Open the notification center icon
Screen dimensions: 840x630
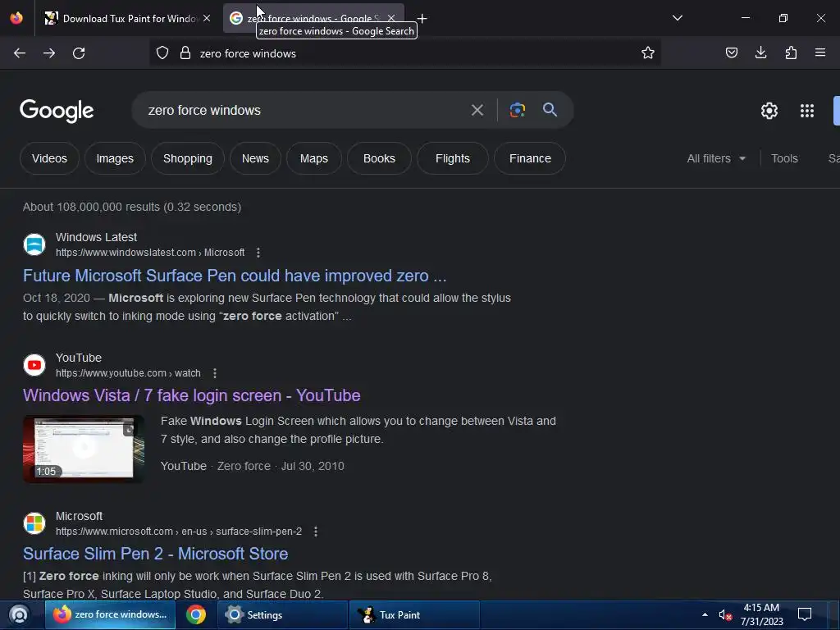[805, 614]
